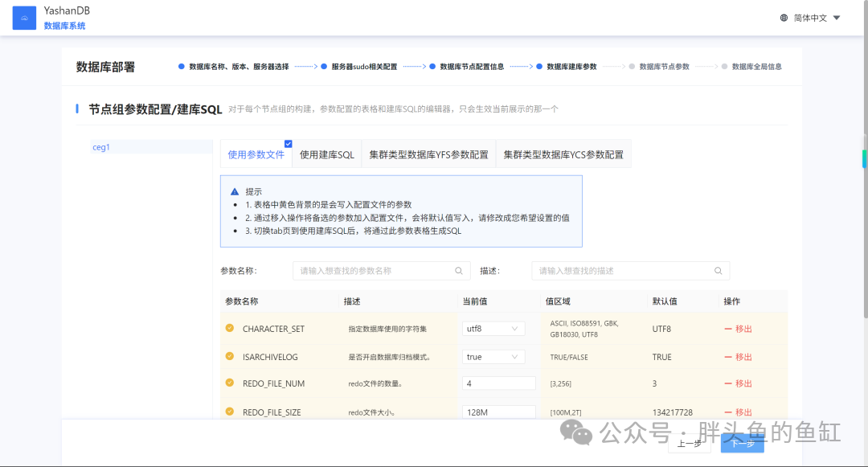Toggle the checkbox on 使用参数文件 tab
The height and width of the screenshot is (467, 868).
click(x=289, y=144)
